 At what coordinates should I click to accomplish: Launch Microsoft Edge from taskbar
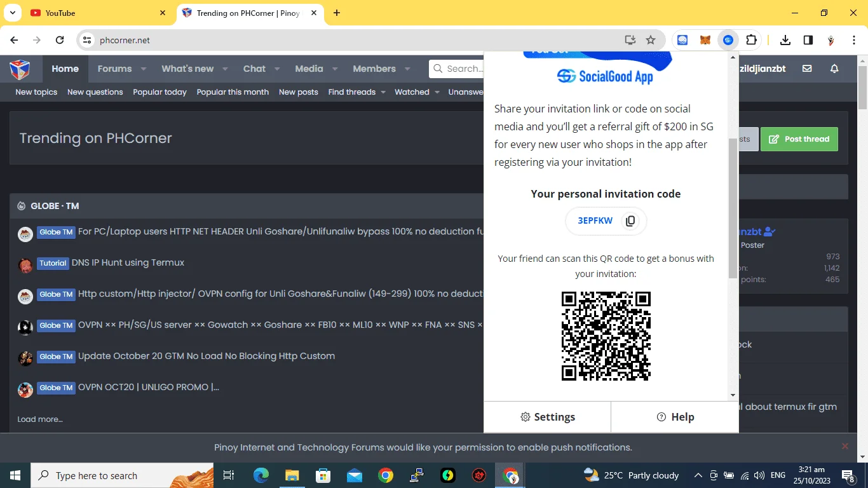click(x=261, y=475)
